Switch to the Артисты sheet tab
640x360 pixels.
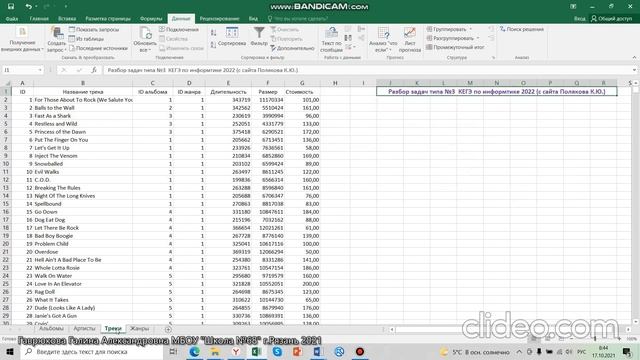[x=84, y=329]
